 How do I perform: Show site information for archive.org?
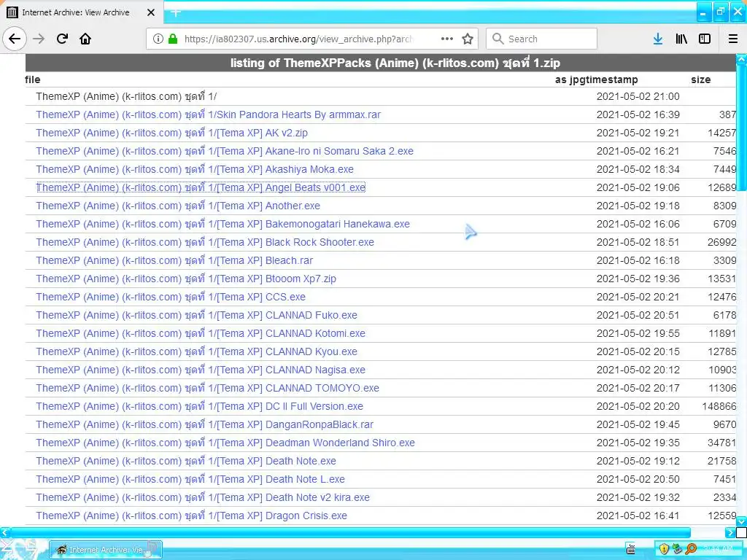[x=158, y=39]
